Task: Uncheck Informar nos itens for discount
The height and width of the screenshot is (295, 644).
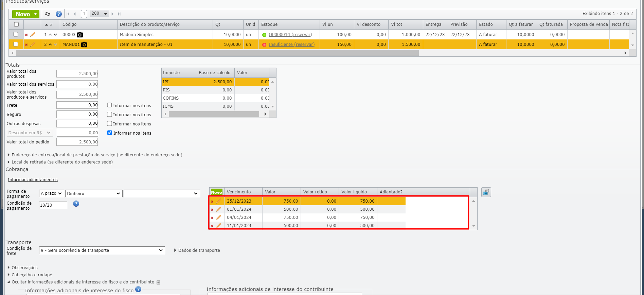Action: (109, 133)
